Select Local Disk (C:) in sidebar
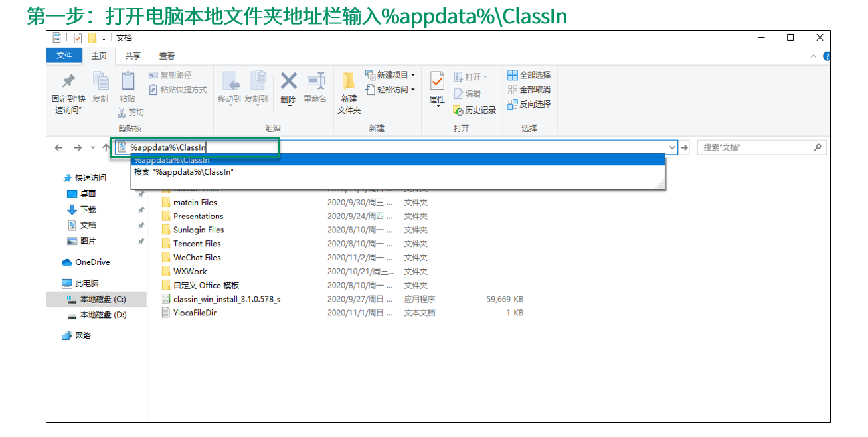This screenshot has height=437, width=868. pyautogui.click(x=97, y=299)
